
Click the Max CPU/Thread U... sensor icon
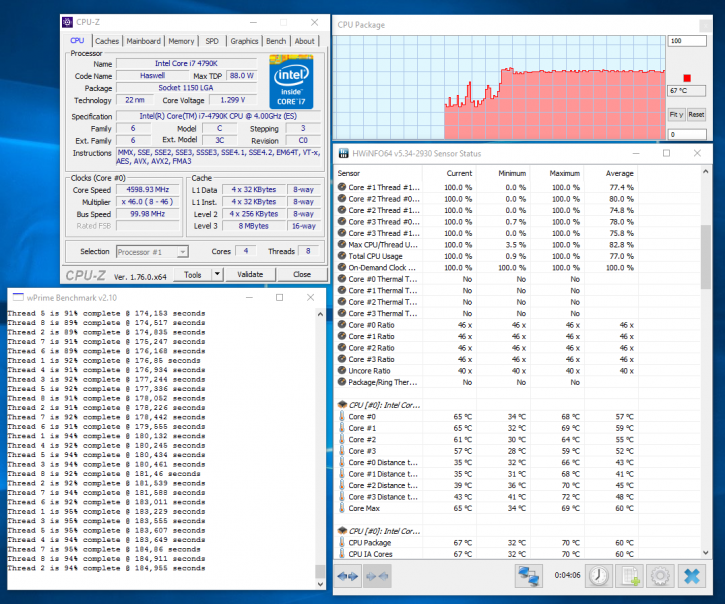(x=342, y=244)
